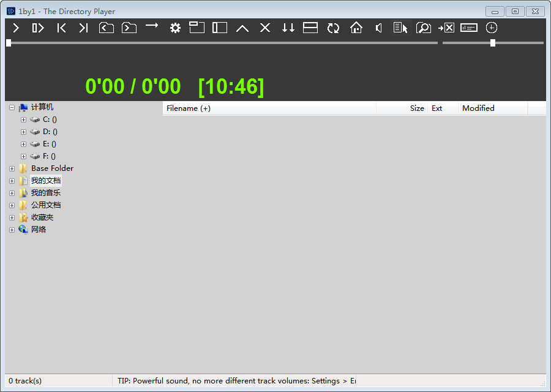This screenshot has height=392, width=551.
Task: Click the X delete icon in toolbar
Action: coord(265,28)
